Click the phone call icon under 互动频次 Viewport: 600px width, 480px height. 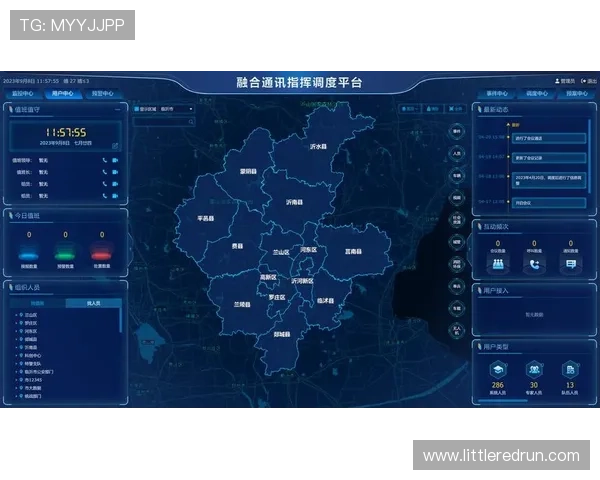pyautogui.click(x=534, y=264)
